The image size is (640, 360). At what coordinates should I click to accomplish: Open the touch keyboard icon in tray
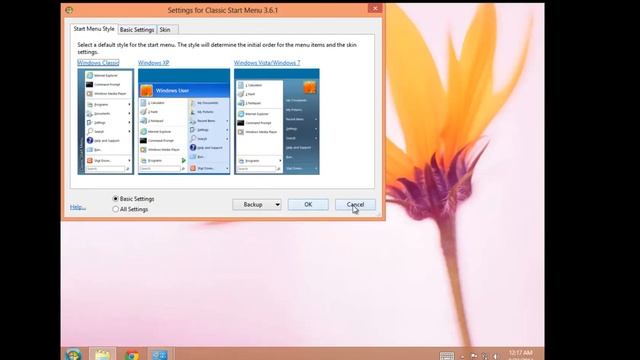447,356
